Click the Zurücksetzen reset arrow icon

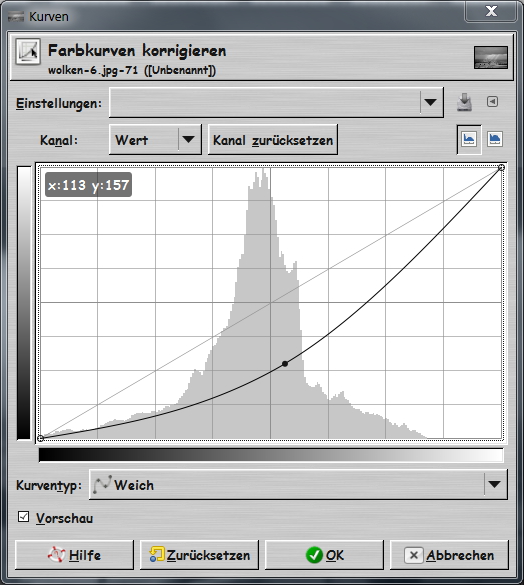tap(157, 554)
